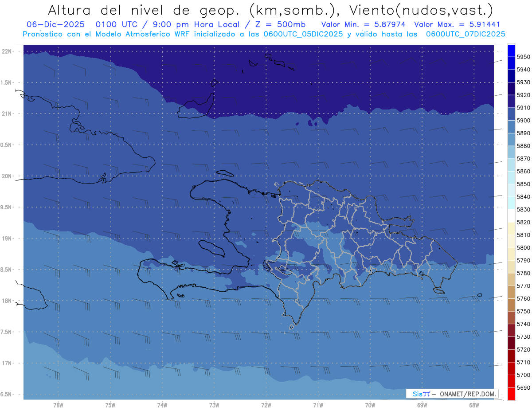Click the longitude label 76W
The image size is (532, 411).
click(x=58, y=405)
